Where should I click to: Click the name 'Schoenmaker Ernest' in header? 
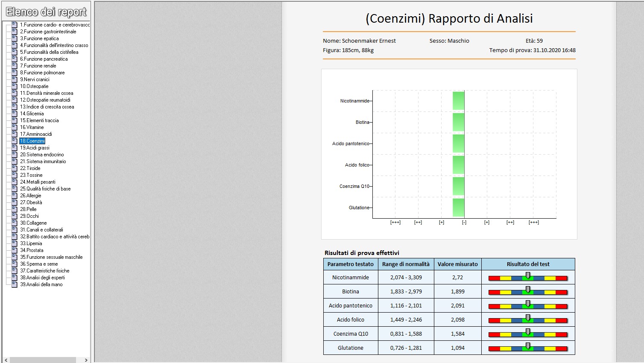369,41
